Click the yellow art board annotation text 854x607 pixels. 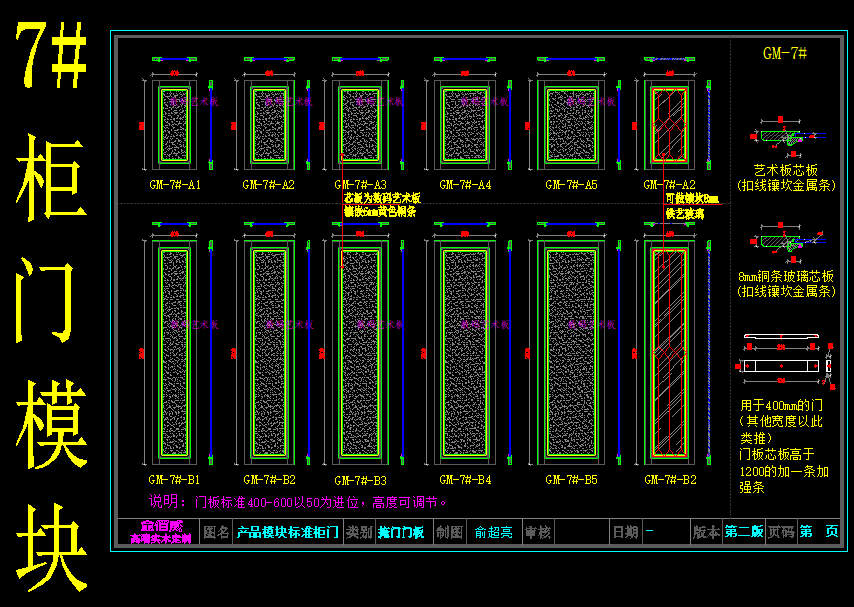[381, 205]
